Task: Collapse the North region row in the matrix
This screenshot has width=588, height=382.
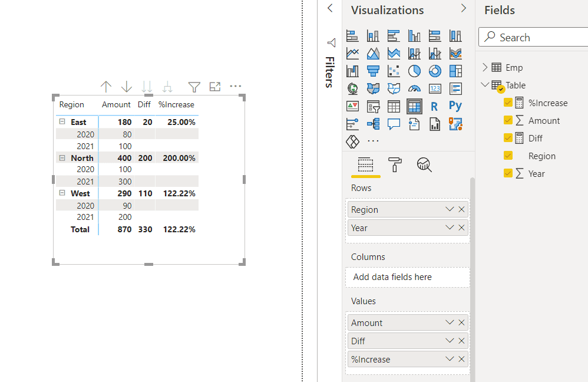Action: (x=62, y=157)
